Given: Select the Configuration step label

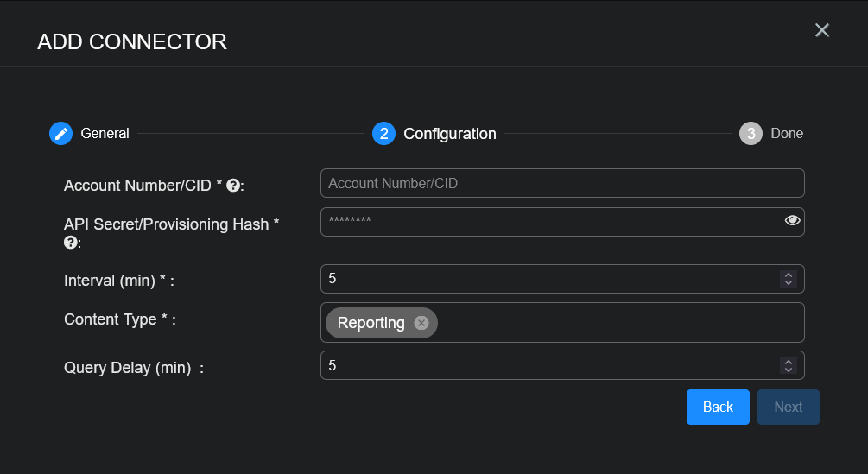Looking at the screenshot, I should click(x=449, y=134).
